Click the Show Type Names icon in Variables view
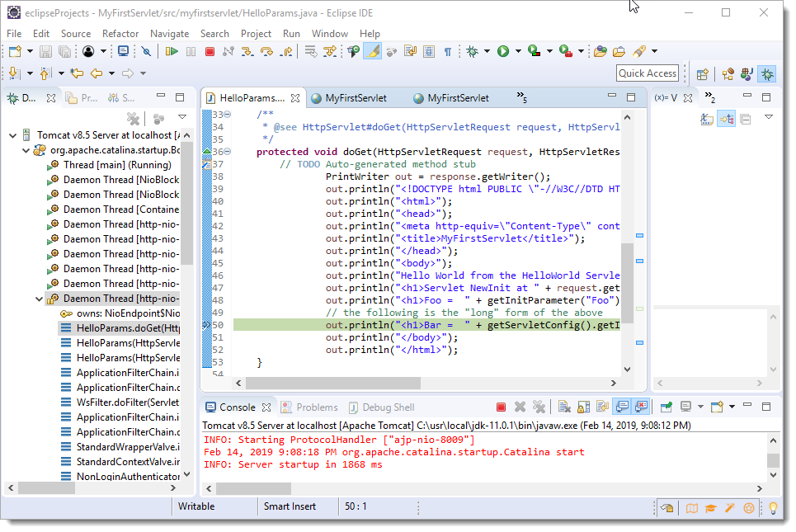 [707, 120]
